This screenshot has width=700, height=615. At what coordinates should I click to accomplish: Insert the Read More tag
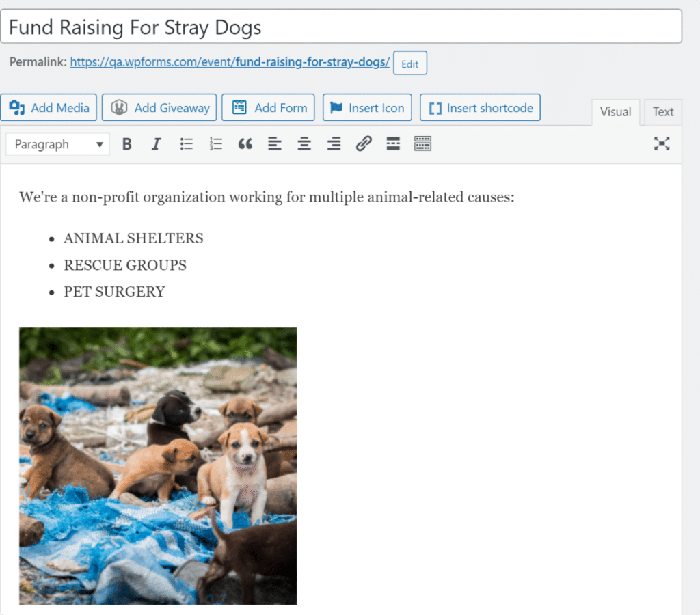(x=393, y=143)
